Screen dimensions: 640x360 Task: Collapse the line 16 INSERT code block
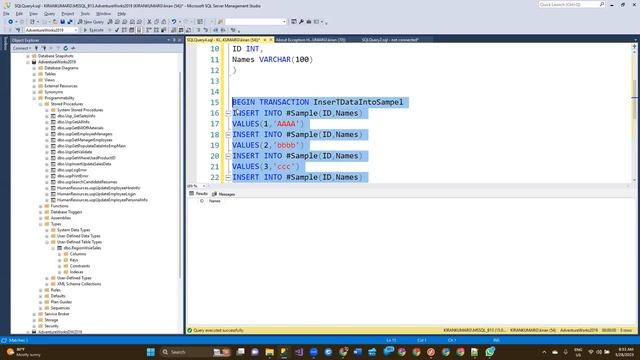tap(228, 113)
